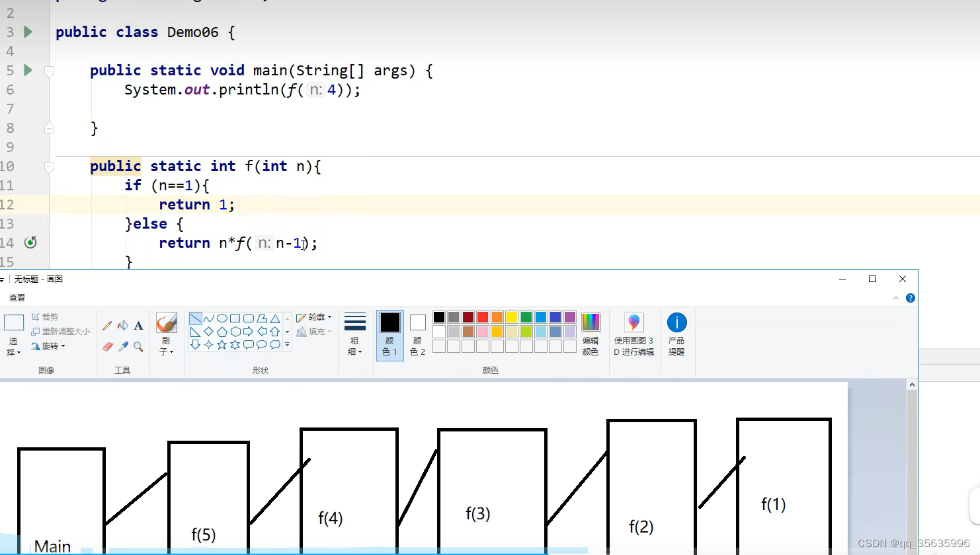Open the Paint help icon

click(x=911, y=298)
